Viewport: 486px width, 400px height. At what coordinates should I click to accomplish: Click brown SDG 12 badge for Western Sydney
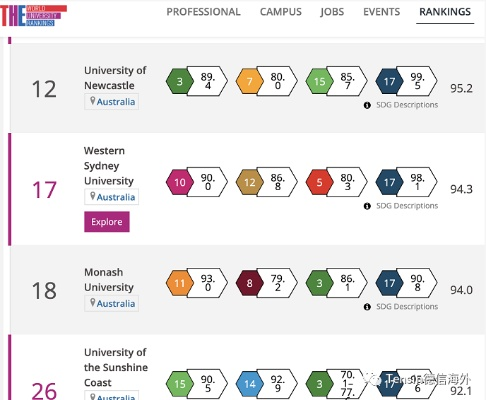point(249,182)
